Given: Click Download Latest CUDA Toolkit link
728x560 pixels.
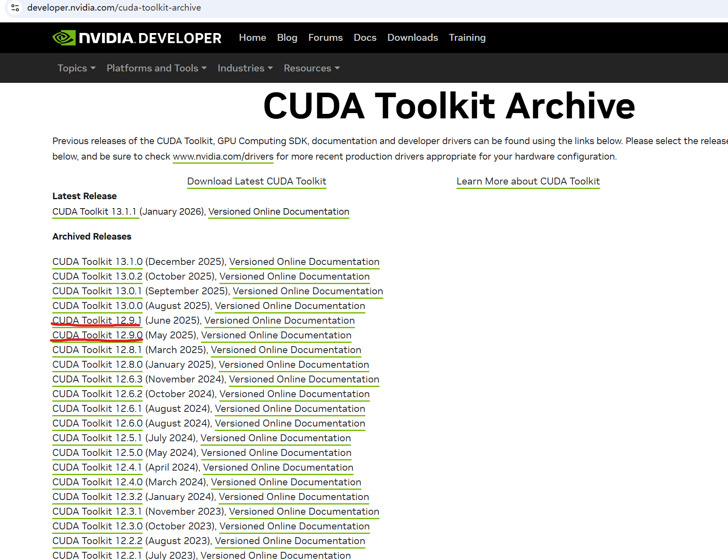Looking at the screenshot, I should click(256, 181).
